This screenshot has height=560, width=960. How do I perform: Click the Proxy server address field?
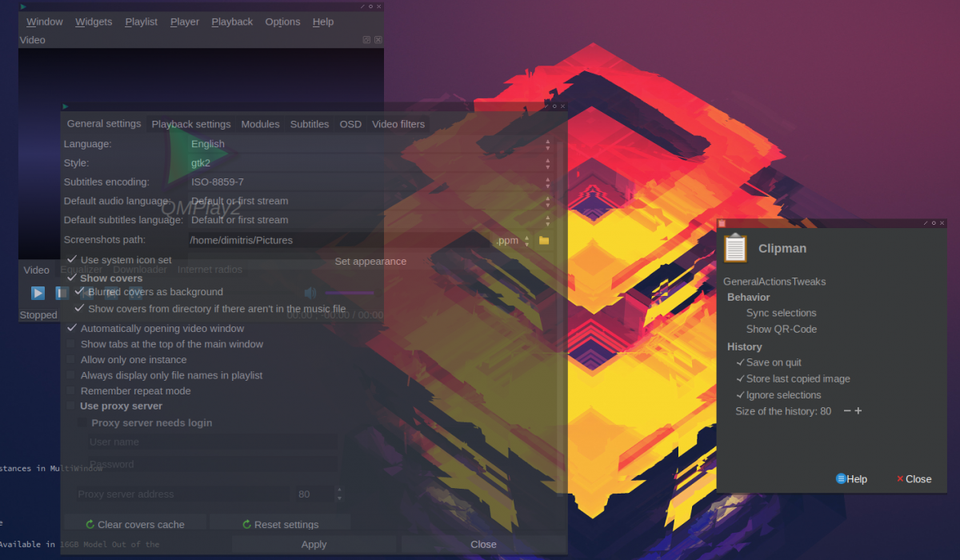click(x=182, y=494)
